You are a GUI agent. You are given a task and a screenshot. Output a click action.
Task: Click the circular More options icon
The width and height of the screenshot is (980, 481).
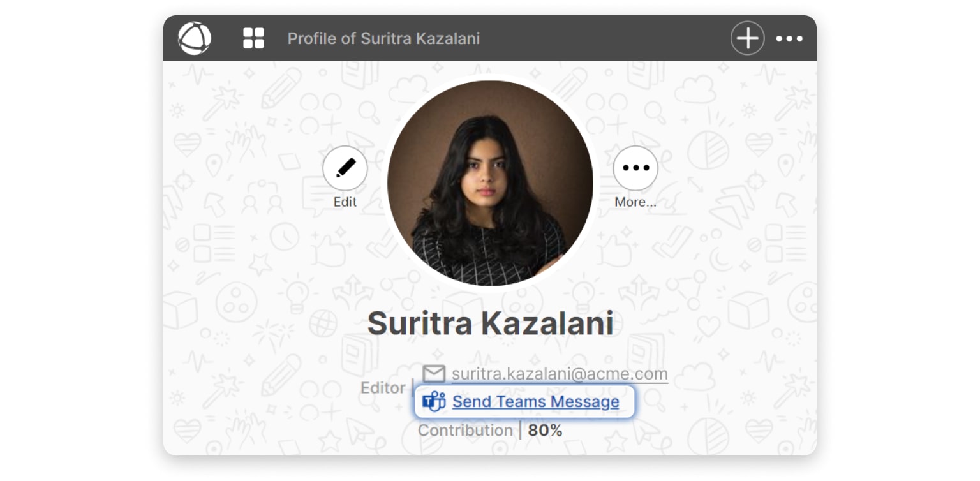pyautogui.click(x=635, y=168)
